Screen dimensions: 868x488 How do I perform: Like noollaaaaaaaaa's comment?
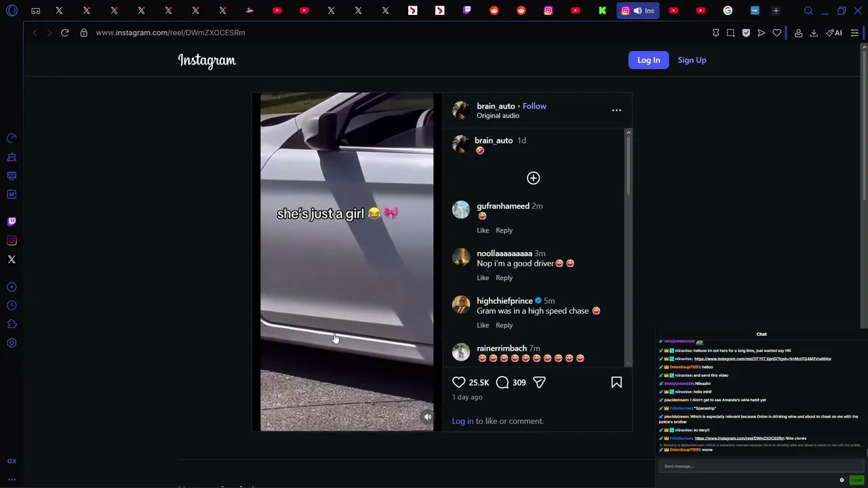483,278
